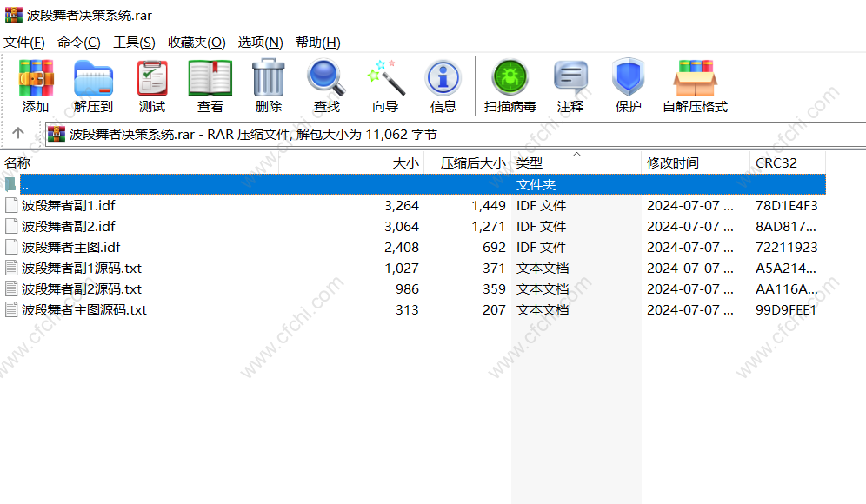866x504 pixels.
Task: Select the 波段舞者主图源码.txt file name
Action: pyautogui.click(x=84, y=309)
